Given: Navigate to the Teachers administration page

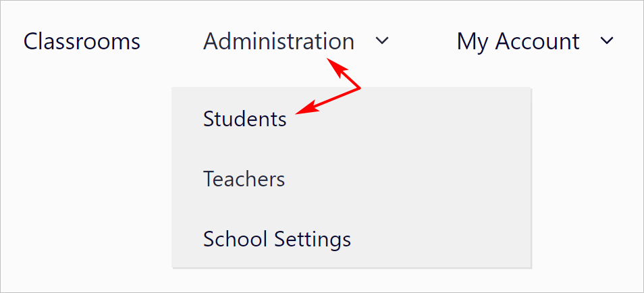Looking at the screenshot, I should (244, 179).
